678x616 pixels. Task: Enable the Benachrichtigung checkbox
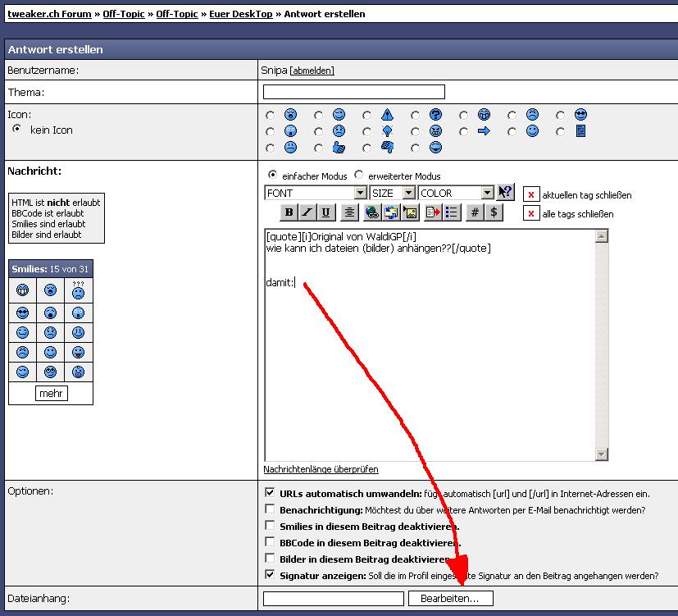pos(271,509)
